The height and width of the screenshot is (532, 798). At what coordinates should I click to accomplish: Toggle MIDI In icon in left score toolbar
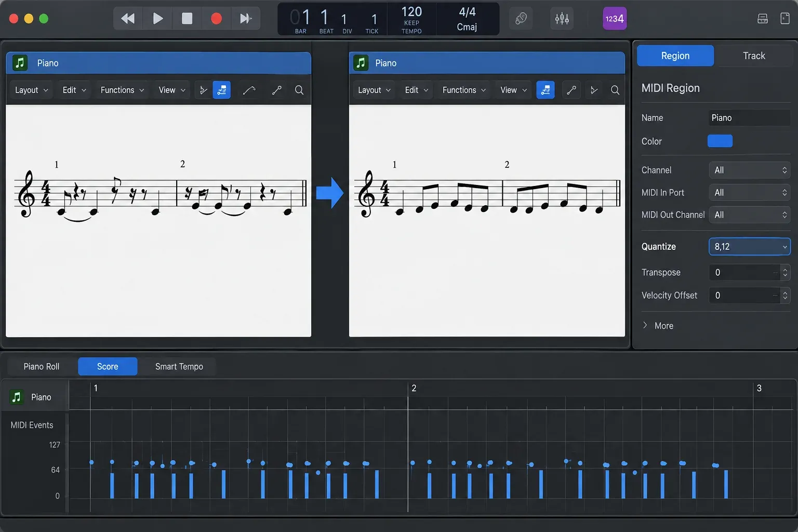click(x=203, y=90)
